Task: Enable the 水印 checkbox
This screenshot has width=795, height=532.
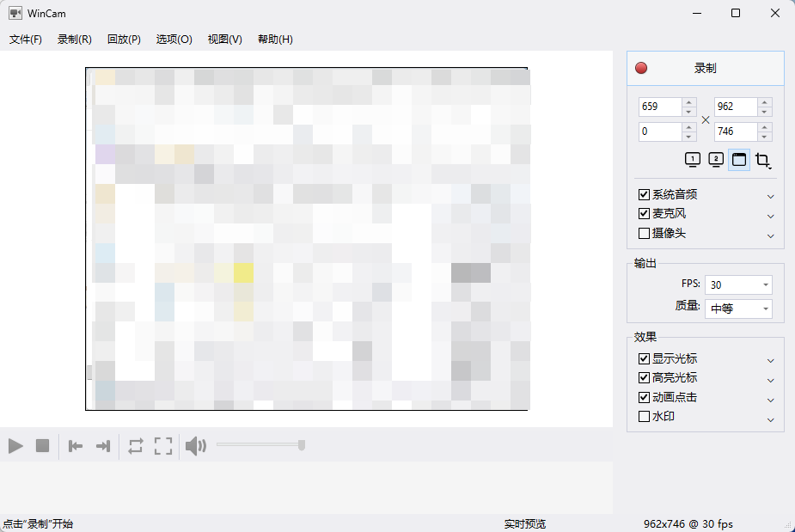Action: (644, 417)
